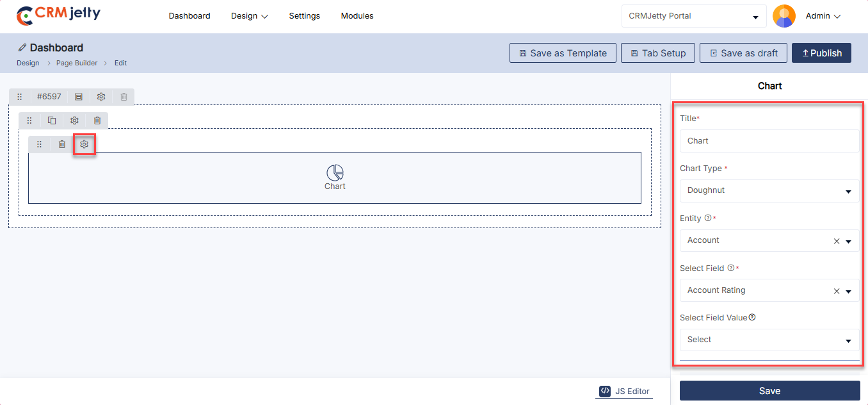Viewport: 868px width, 405px height.
Task: Click the help icon next to Entity
Action: (707, 218)
